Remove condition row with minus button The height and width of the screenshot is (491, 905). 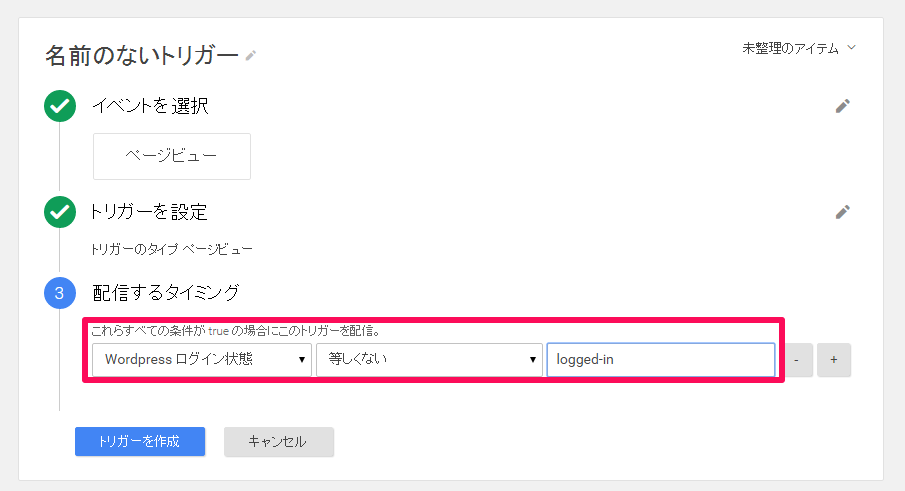pos(796,360)
